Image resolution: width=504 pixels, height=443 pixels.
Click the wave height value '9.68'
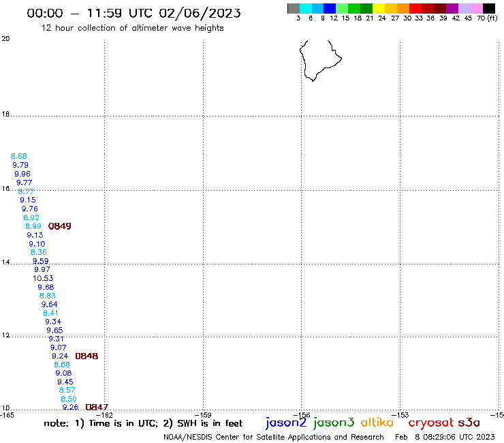pyautogui.click(x=46, y=287)
